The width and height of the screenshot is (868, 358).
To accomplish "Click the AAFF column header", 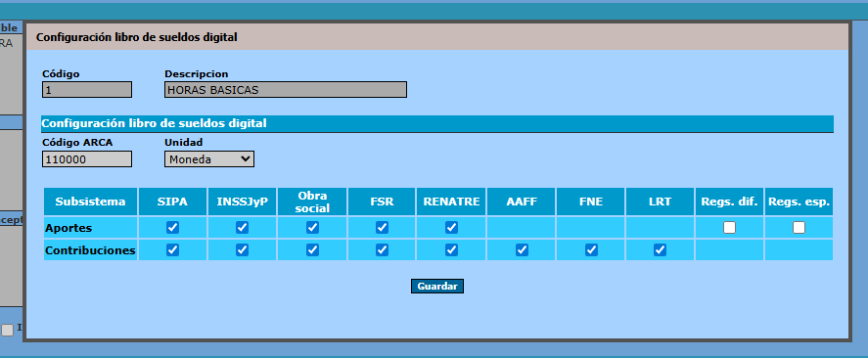I will (522, 201).
